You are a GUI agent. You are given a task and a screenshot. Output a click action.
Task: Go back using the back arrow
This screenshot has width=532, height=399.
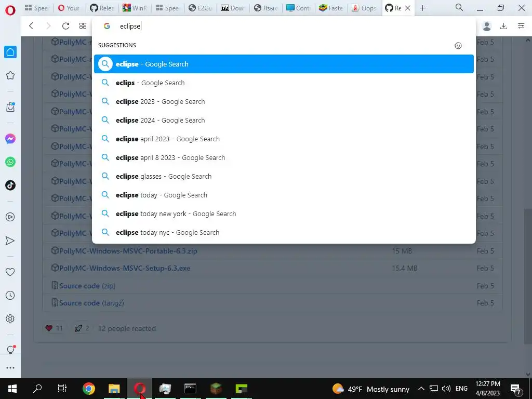31,26
